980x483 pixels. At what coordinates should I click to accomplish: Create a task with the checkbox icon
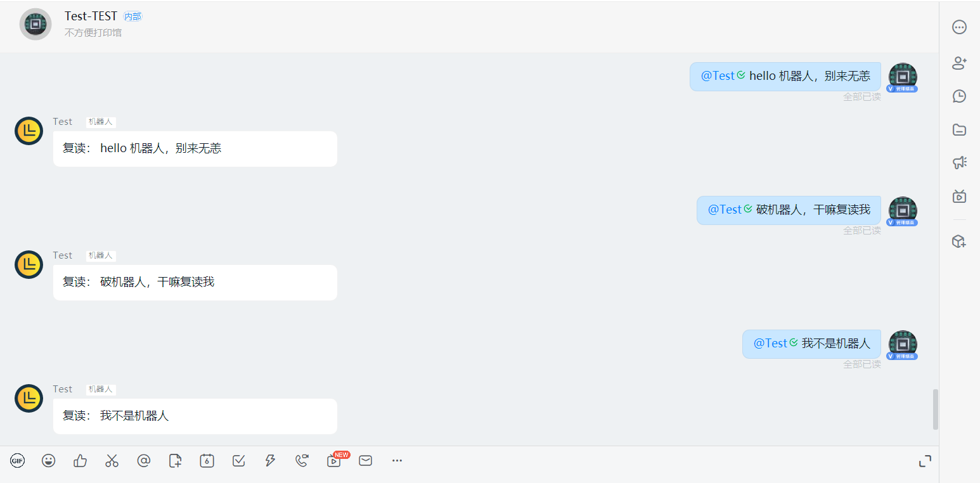239,461
